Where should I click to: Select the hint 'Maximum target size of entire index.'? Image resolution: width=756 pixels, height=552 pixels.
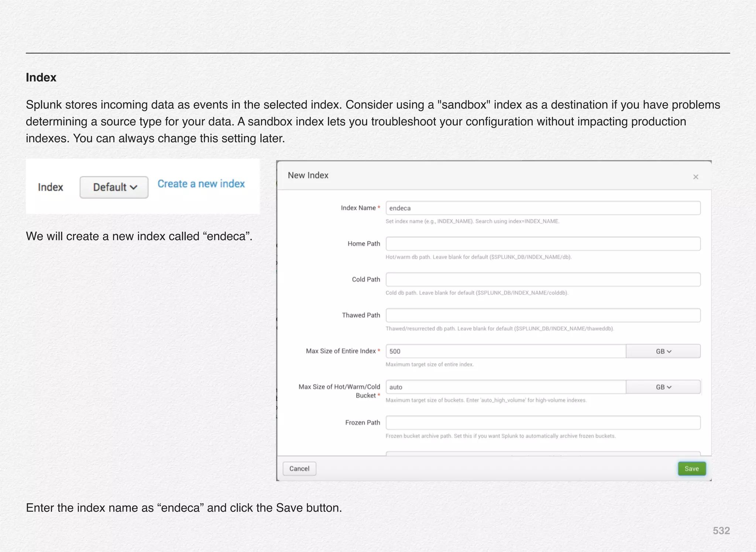(430, 365)
